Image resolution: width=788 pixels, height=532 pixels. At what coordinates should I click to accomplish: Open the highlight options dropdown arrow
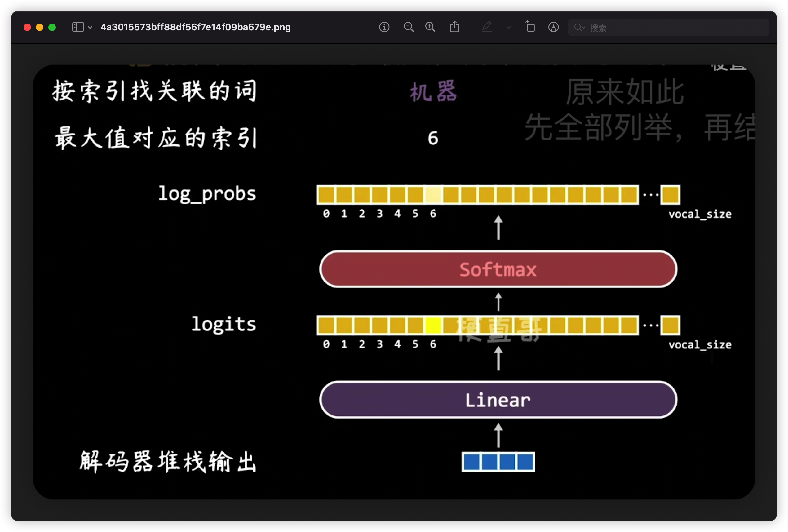[508, 28]
